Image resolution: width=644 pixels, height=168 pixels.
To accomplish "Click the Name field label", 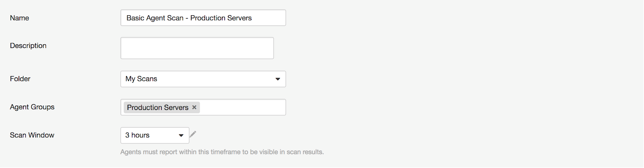I will coord(19,18).
